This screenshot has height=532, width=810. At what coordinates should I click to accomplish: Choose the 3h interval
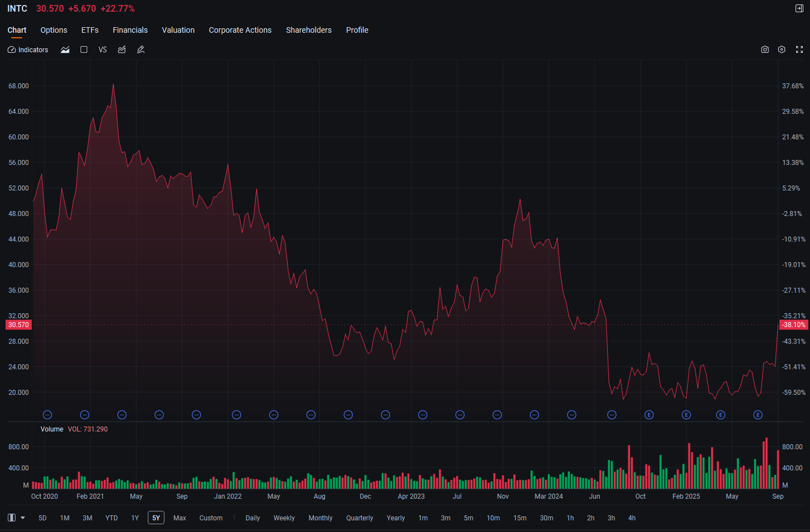coord(611,518)
